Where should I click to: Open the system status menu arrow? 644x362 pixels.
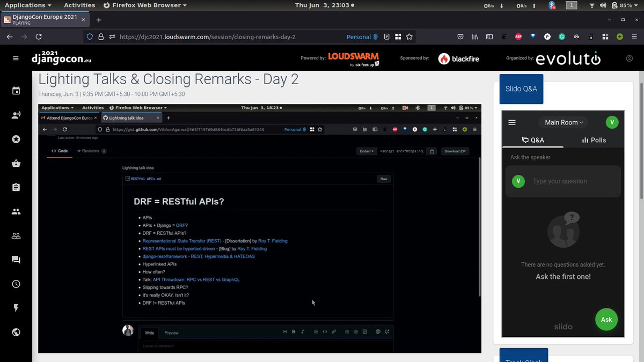637,5
